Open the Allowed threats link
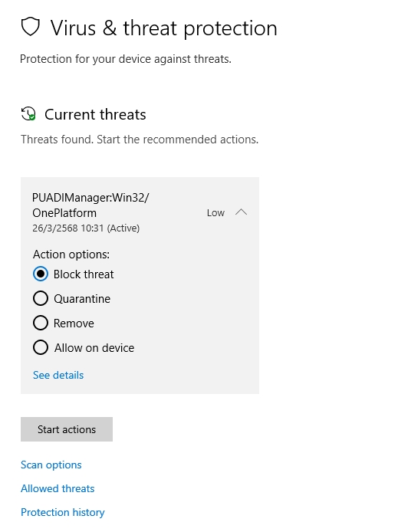Image resolution: width=398 pixels, height=532 pixels. click(x=58, y=488)
